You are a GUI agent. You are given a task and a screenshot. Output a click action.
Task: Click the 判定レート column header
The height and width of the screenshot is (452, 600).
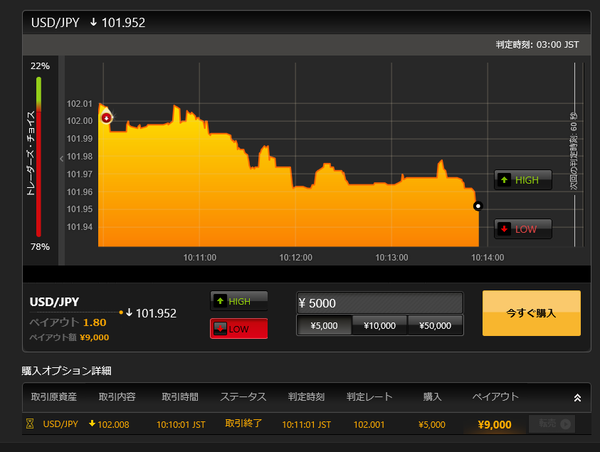(369, 397)
